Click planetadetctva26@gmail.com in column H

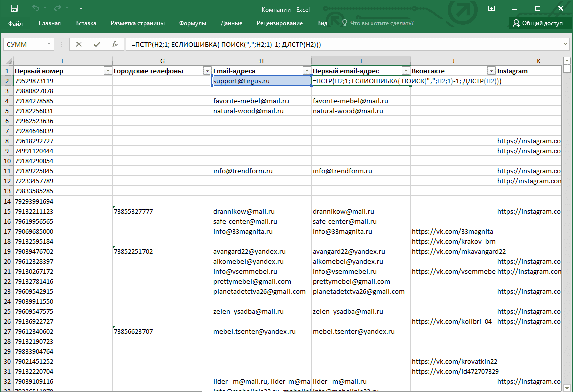261,292
